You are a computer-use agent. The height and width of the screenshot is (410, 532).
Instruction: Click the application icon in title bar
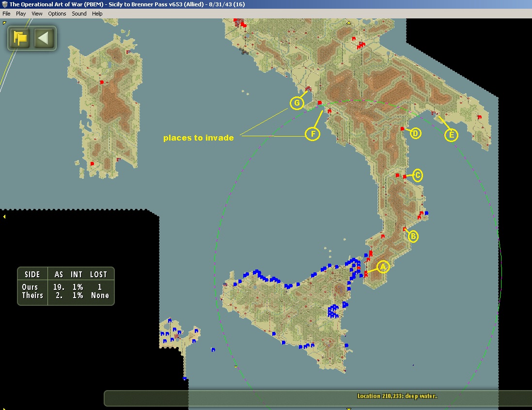[x=5, y=4]
